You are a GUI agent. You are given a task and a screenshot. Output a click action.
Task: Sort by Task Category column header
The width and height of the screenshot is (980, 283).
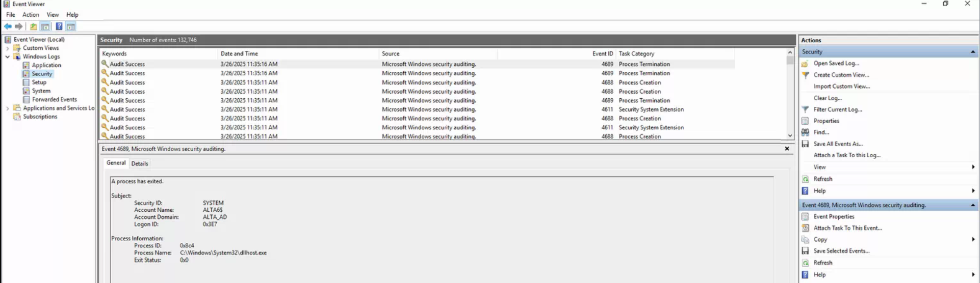676,53
